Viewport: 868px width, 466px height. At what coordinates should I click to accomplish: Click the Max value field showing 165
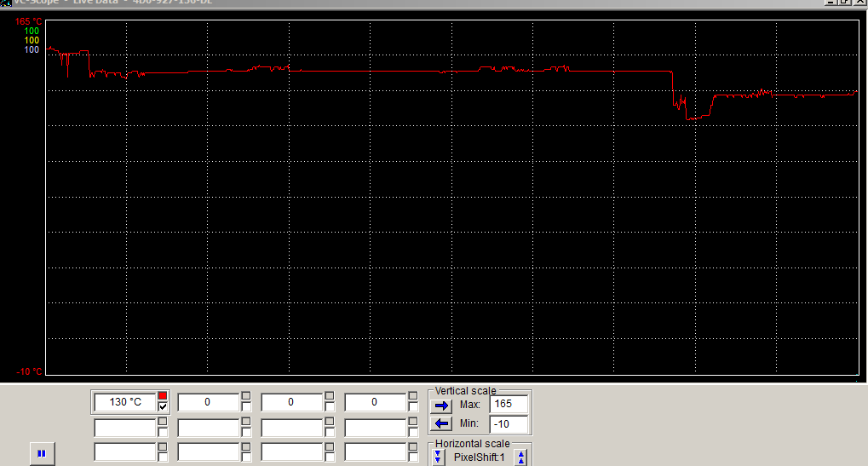[x=508, y=405]
